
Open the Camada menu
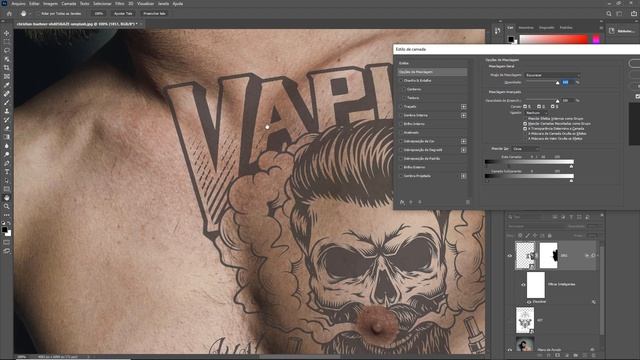click(x=69, y=4)
